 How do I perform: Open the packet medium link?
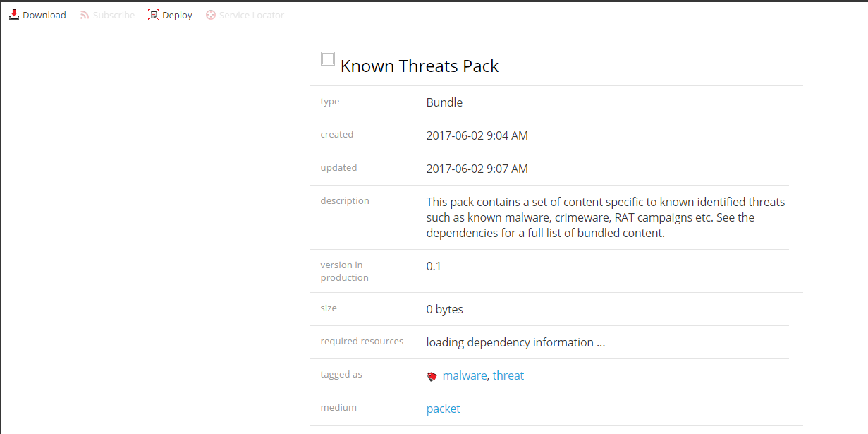444,409
